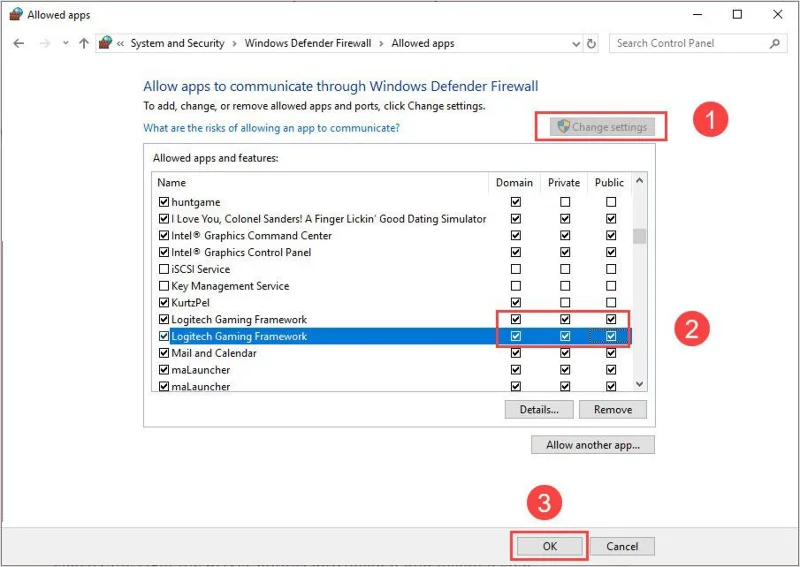Click the Public column header
The height and width of the screenshot is (567, 800).
tap(609, 183)
